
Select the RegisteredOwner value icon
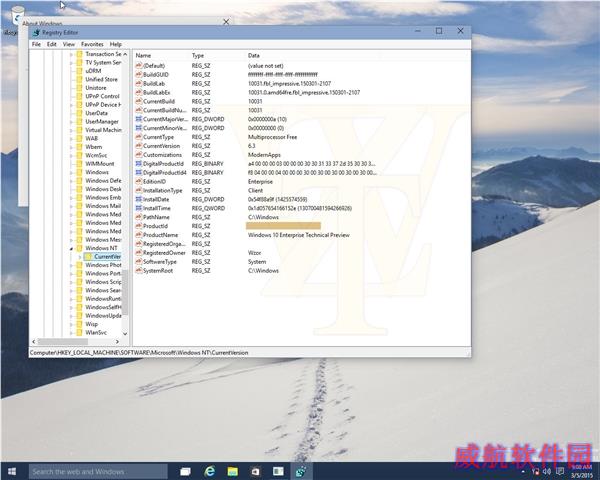coord(139,253)
